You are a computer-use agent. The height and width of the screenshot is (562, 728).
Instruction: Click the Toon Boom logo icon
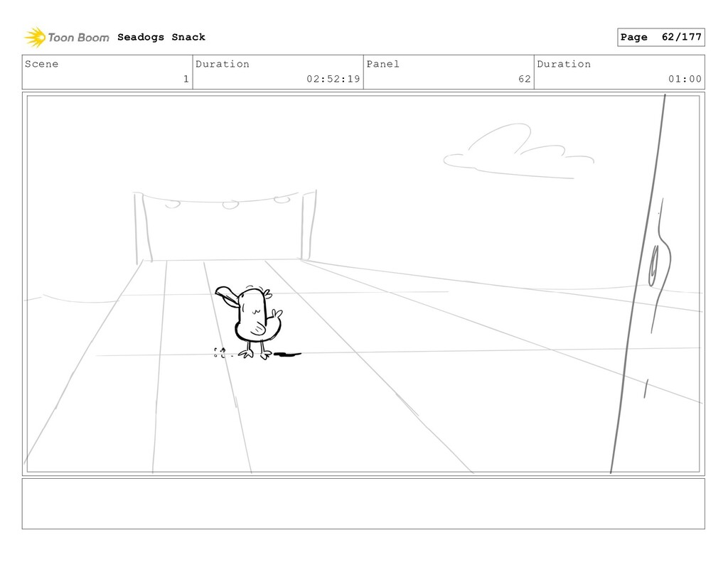[x=35, y=38]
